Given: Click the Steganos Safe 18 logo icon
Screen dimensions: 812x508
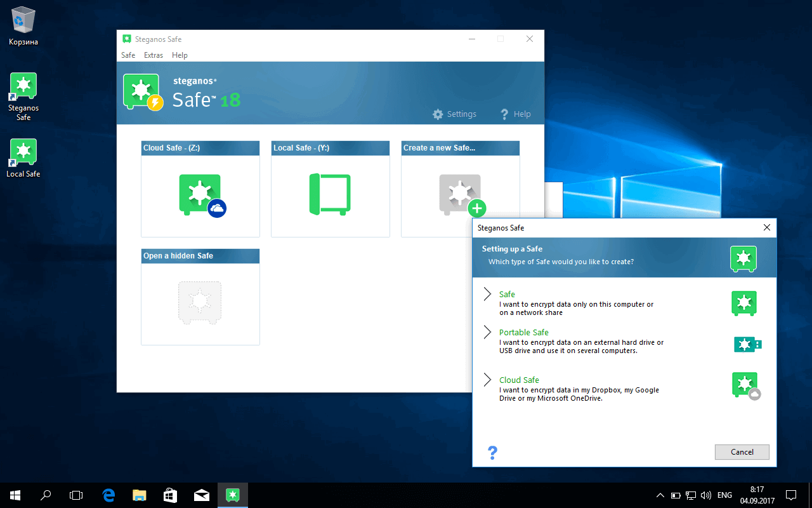Looking at the screenshot, I should click(x=143, y=93).
